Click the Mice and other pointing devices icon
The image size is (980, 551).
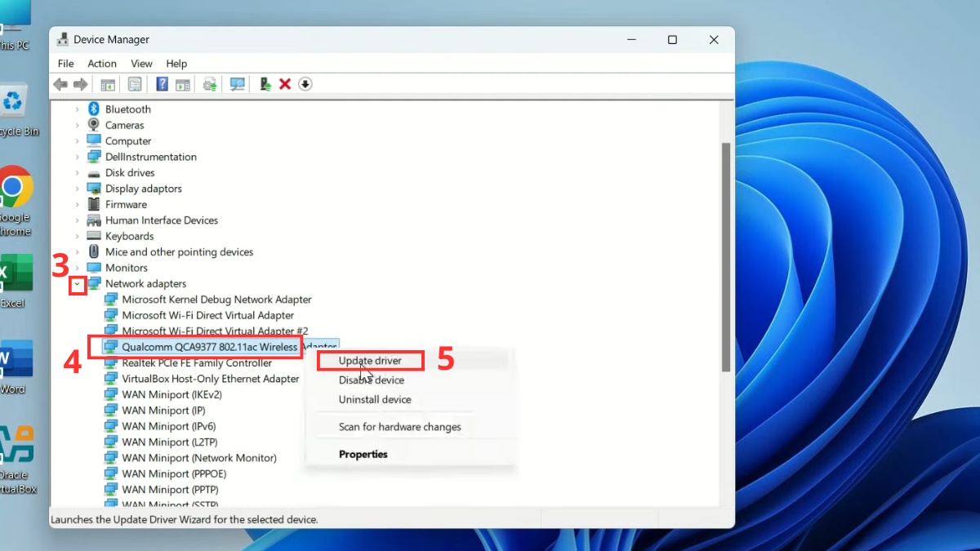click(93, 252)
